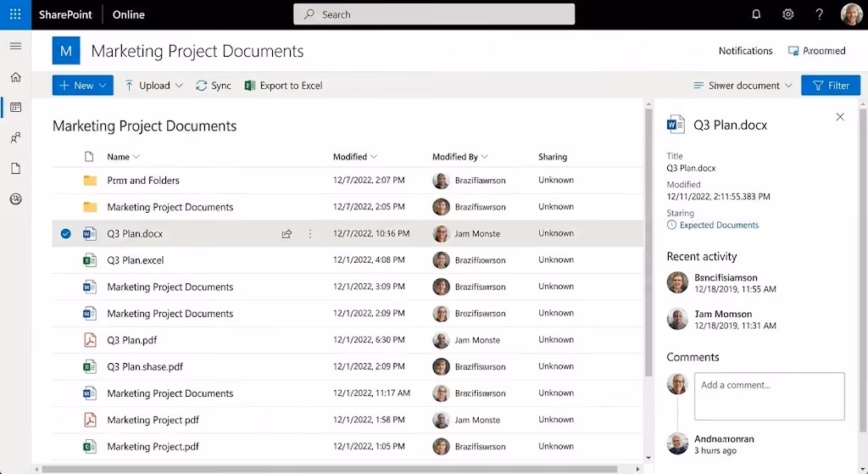The width and height of the screenshot is (868, 474).
Task: Open the Siwer document view dropdown
Action: point(743,86)
